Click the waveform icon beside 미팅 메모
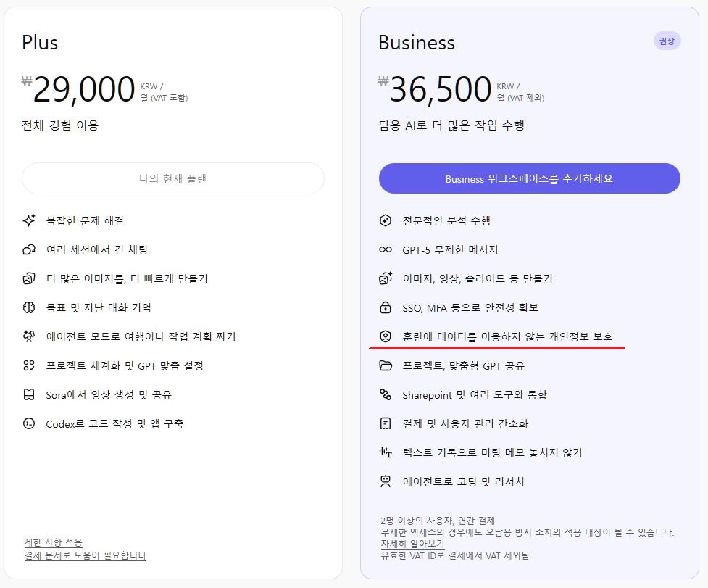 click(x=386, y=452)
